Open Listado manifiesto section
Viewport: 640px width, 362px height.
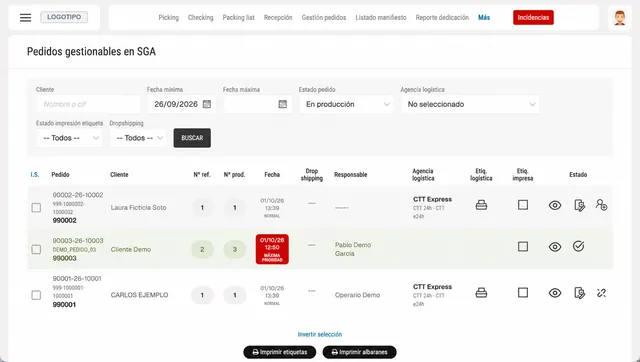pyautogui.click(x=381, y=18)
